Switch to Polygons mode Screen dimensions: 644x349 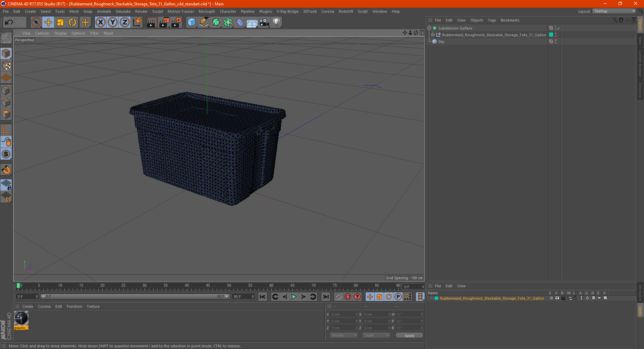(x=6, y=114)
